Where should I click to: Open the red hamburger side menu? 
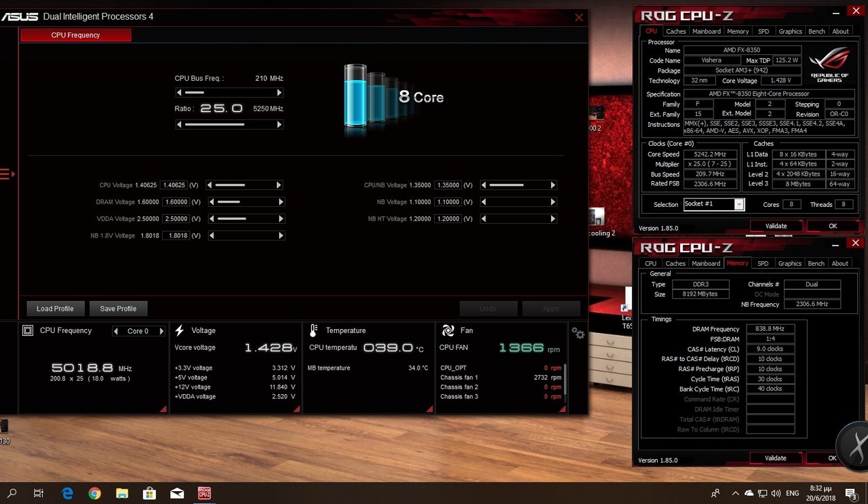[x=7, y=174]
